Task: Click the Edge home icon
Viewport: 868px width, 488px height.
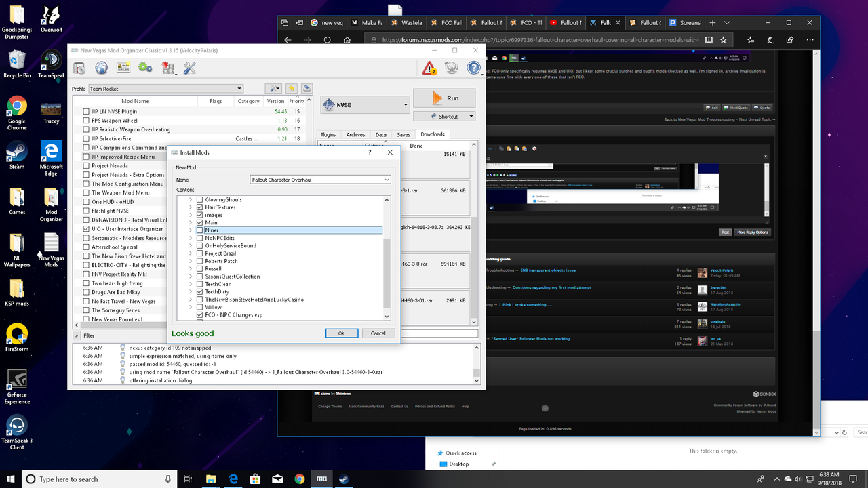Action: (348, 40)
